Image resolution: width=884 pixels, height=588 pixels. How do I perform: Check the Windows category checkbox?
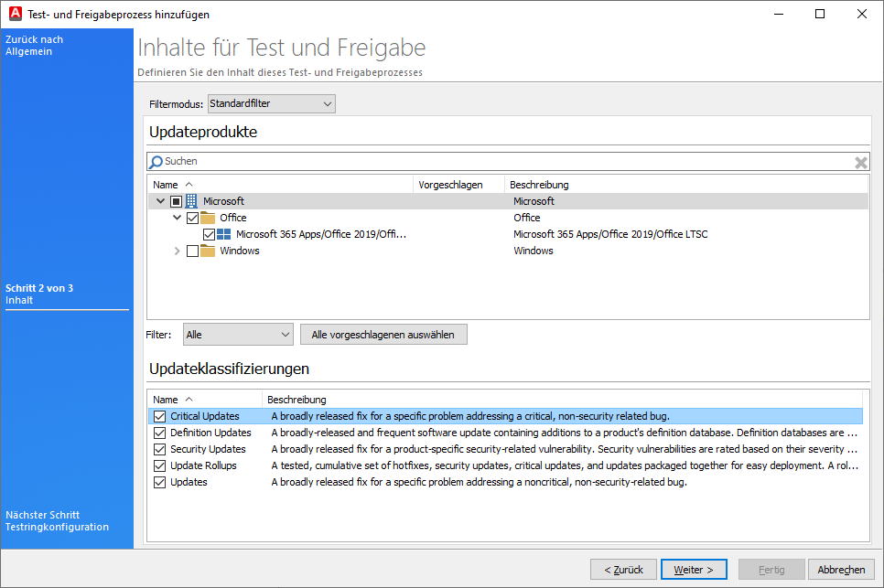click(192, 251)
